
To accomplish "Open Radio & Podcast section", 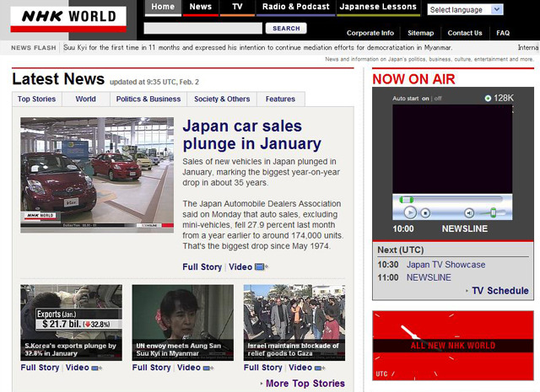I will click(x=296, y=8).
